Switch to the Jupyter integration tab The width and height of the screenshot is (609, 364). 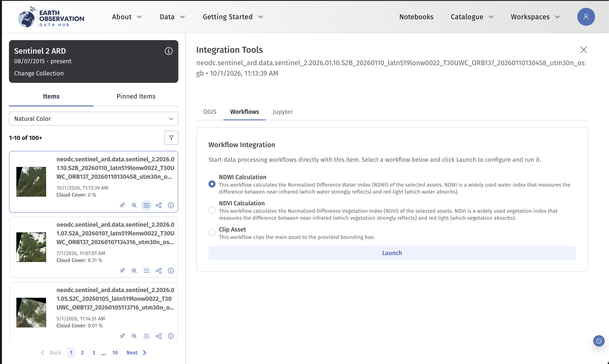click(282, 112)
